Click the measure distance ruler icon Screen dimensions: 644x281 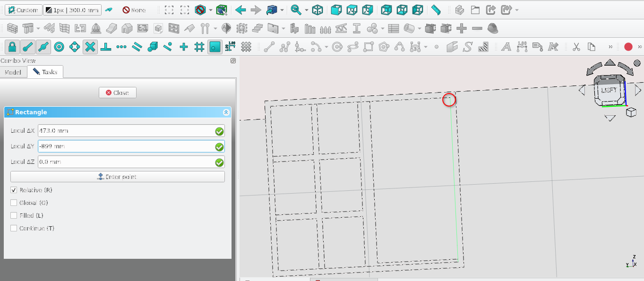(x=436, y=10)
